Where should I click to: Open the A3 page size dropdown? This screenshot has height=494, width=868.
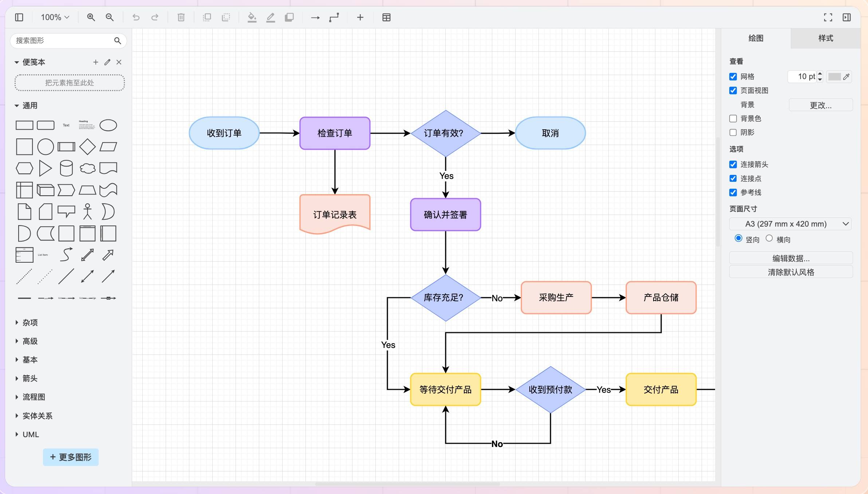point(790,224)
